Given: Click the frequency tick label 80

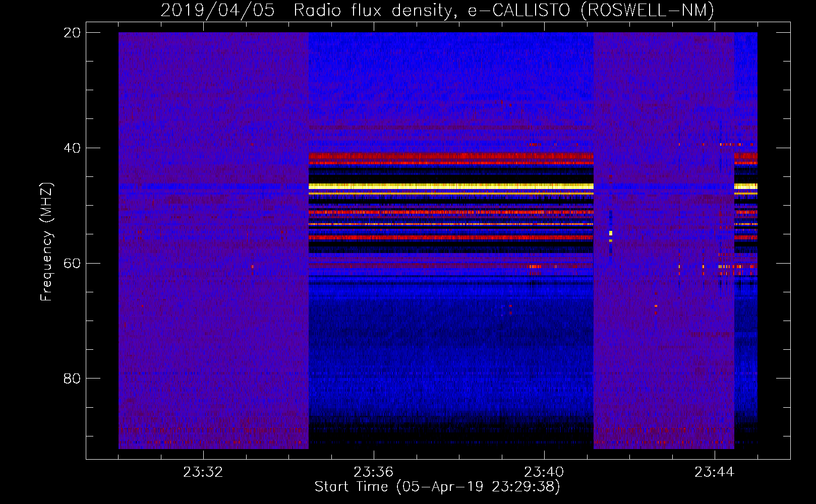Looking at the screenshot, I should click(x=72, y=379).
